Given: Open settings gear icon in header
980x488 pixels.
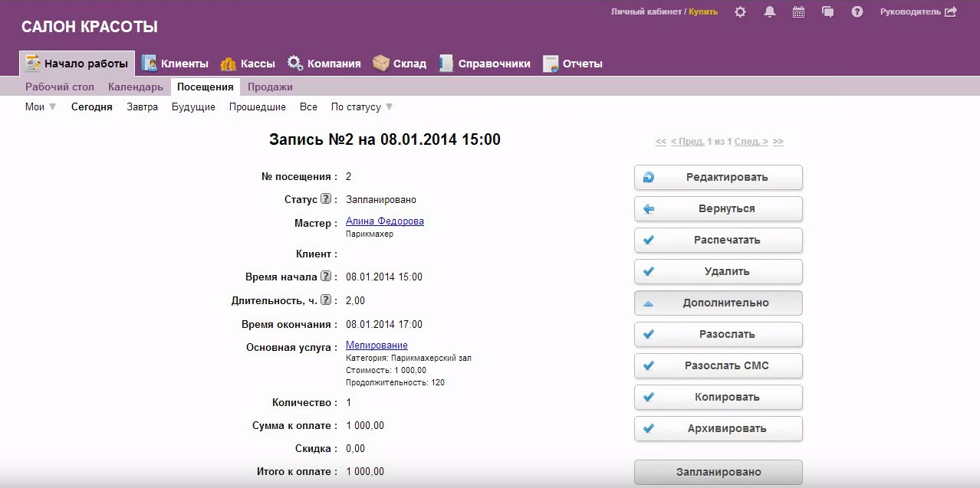Looking at the screenshot, I should click(x=740, y=12).
